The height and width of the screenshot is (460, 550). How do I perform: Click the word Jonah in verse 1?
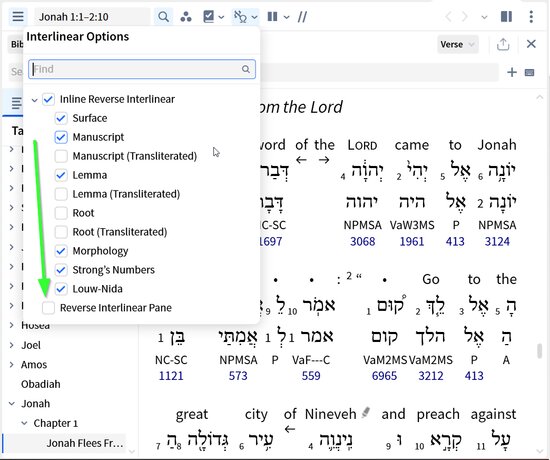pos(497,145)
